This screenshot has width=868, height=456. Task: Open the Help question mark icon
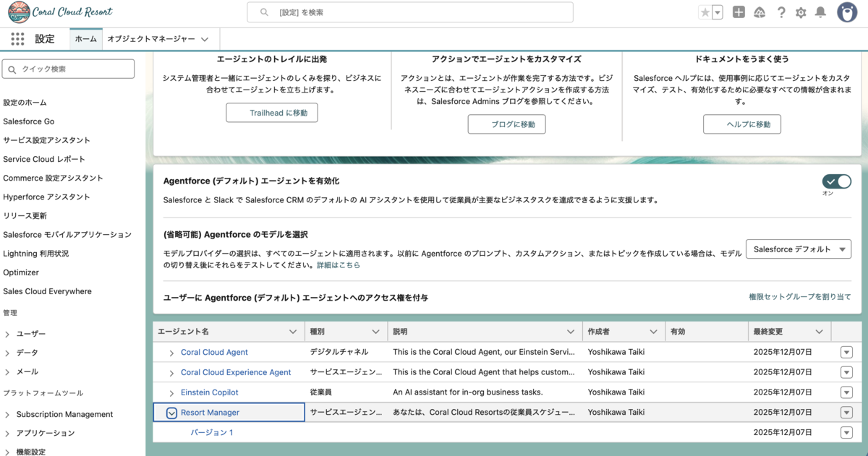[x=781, y=12]
